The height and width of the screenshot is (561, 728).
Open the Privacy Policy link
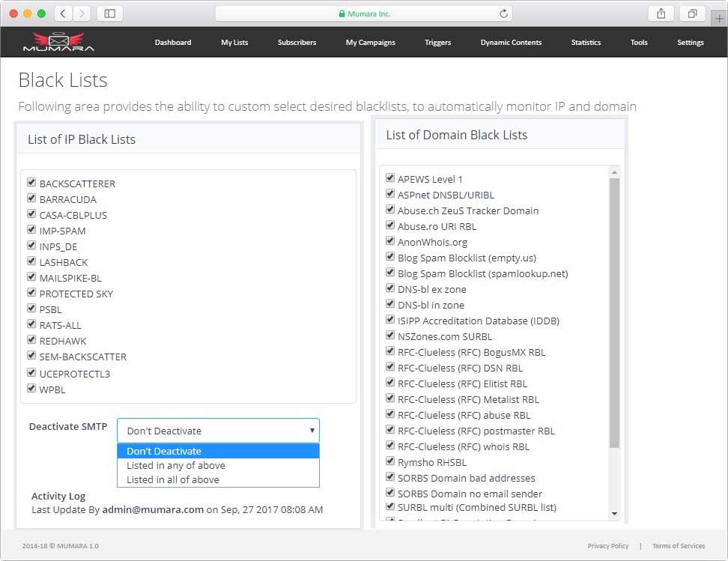tap(608, 546)
